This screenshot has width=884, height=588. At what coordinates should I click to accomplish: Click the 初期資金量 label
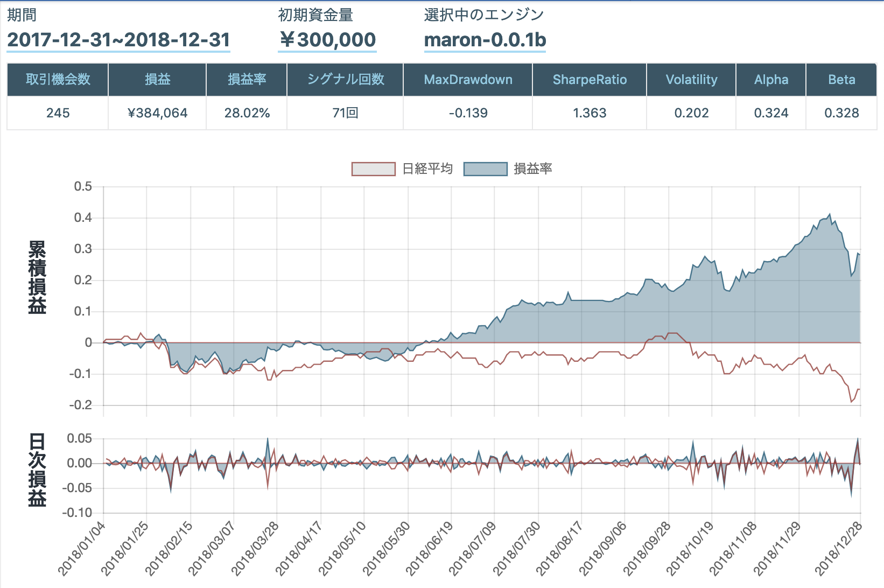[x=315, y=15]
